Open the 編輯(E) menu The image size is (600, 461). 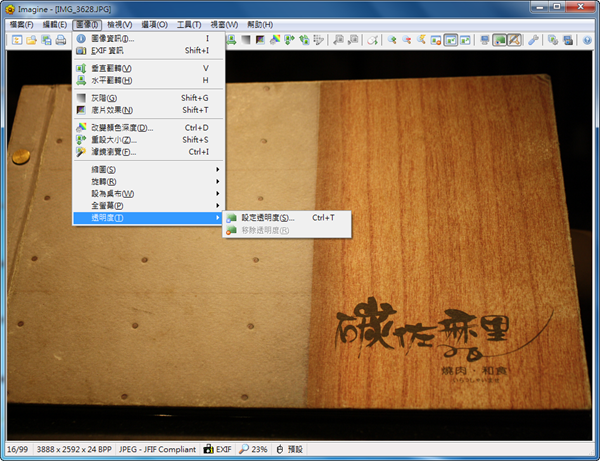[55, 25]
